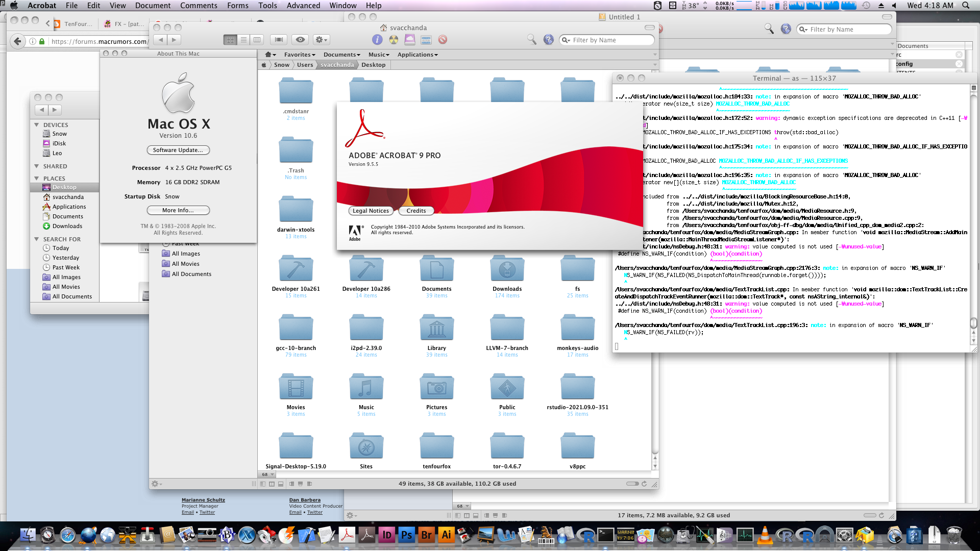
Task: Click the icon size slider in status bar
Action: [632, 484]
